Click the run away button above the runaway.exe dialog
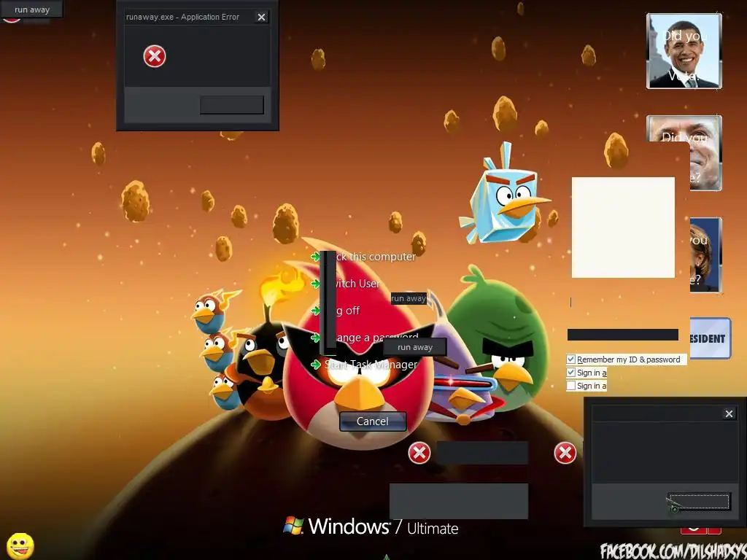The height and width of the screenshot is (560, 747). point(32,9)
